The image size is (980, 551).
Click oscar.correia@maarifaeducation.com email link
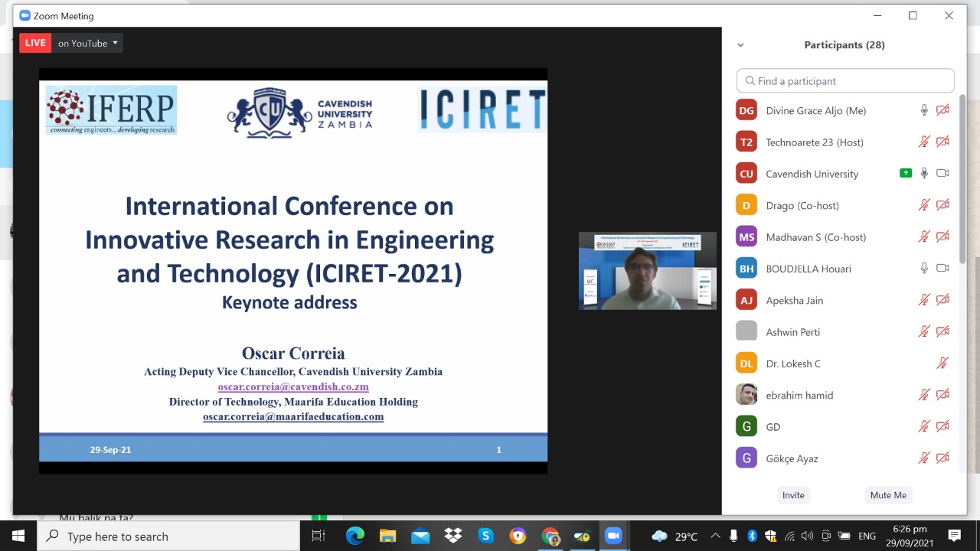click(293, 416)
